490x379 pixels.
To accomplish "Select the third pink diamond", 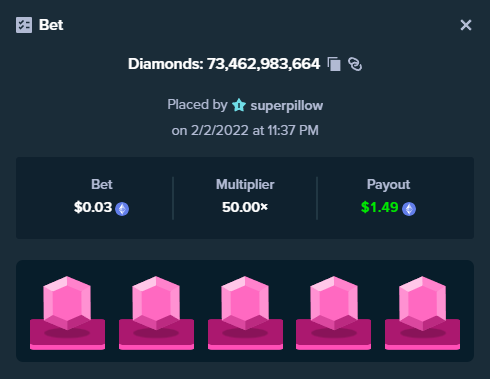I will [245, 313].
